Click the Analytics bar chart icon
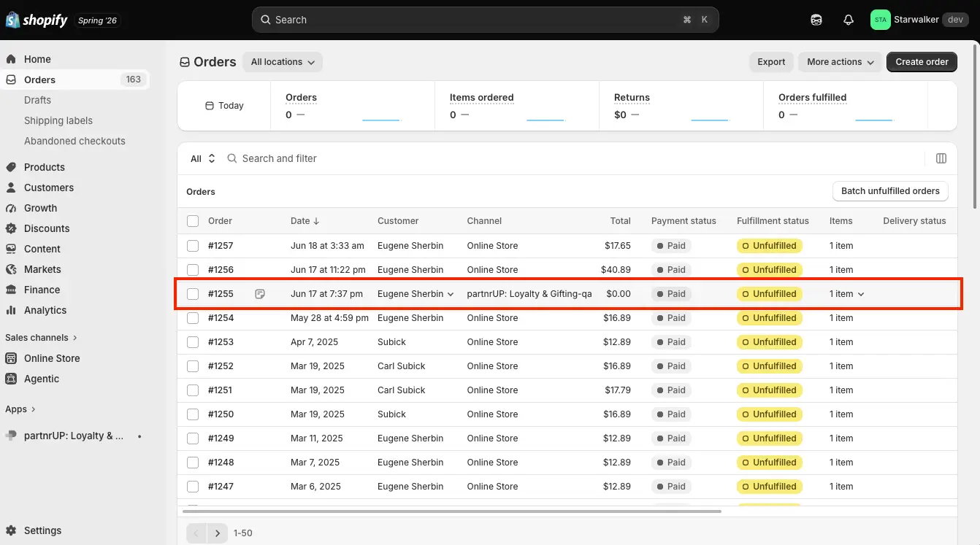This screenshot has width=980, height=545. tap(11, 310)
